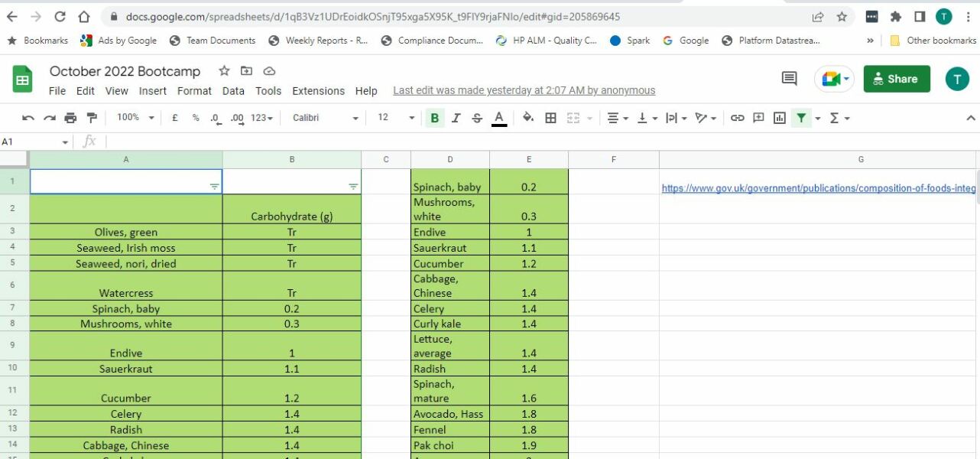The image size is (980, 459).
Task: Apply borders using the borders icon
Action: (x=551, y=118)
